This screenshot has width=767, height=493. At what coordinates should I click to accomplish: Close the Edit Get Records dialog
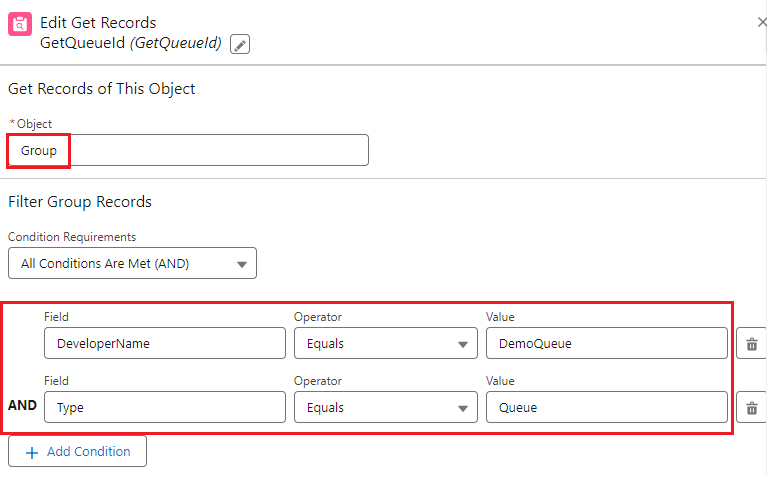[761, 22]
